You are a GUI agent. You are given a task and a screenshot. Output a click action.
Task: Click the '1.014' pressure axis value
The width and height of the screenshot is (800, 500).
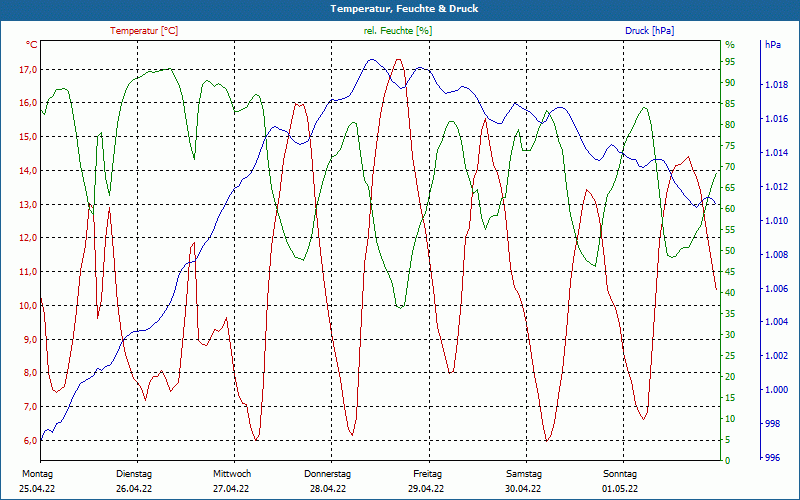pyautogui.click(x=777, y=153)
